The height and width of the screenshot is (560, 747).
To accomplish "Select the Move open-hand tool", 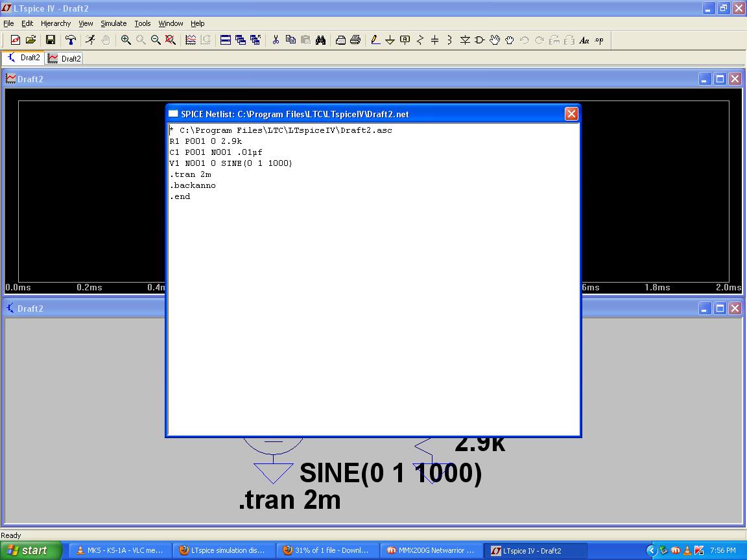I will (495, 40).
